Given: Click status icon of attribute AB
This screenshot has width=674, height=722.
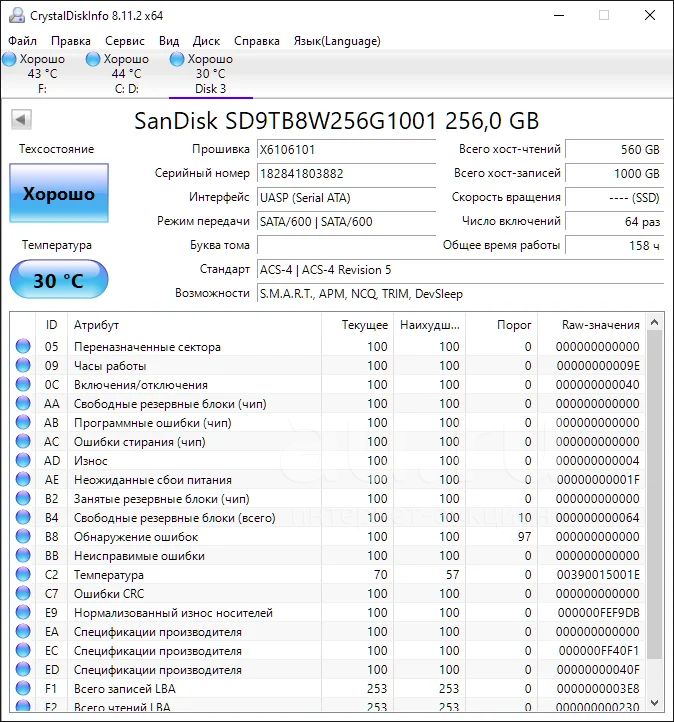Looking at the screenshot, I should pyautogui.click(x=23, y=422).
